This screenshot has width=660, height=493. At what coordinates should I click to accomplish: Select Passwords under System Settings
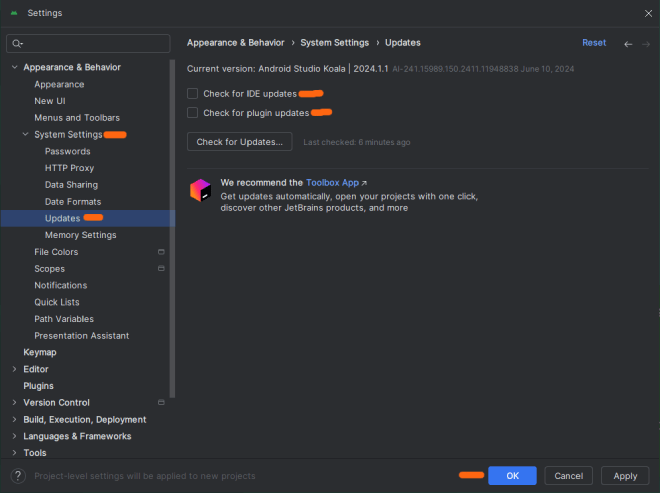(68, 151)
